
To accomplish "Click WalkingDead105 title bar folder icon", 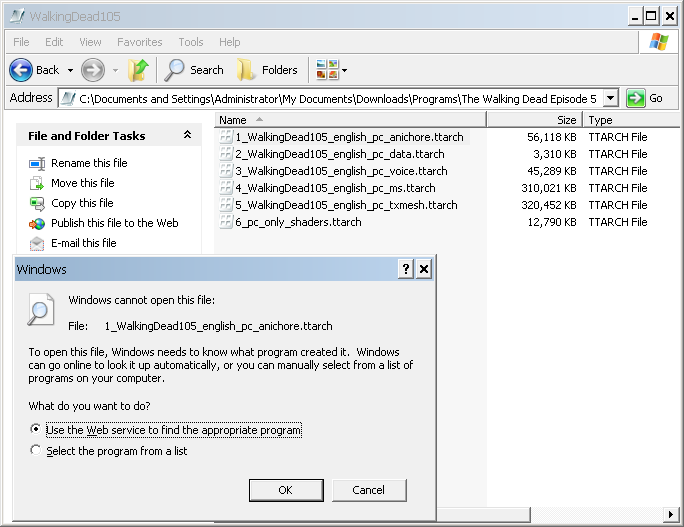I will pos(17,16).
